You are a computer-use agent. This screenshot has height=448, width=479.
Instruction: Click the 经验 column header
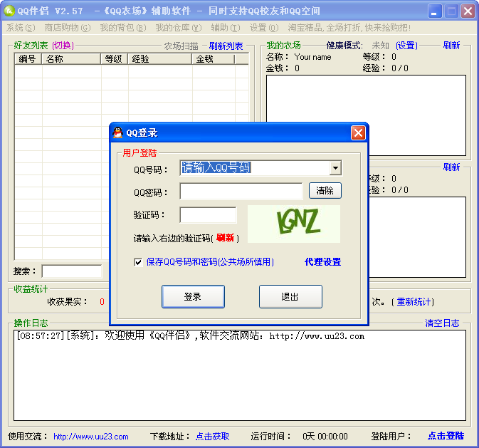pyautogui.click(x=159, y=58)
